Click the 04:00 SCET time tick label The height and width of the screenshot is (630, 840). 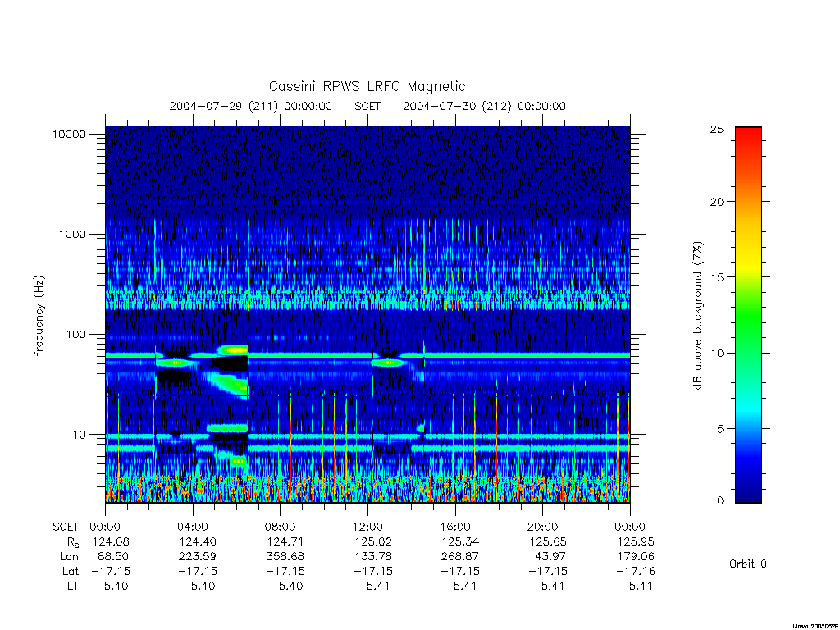pos(193,527)
